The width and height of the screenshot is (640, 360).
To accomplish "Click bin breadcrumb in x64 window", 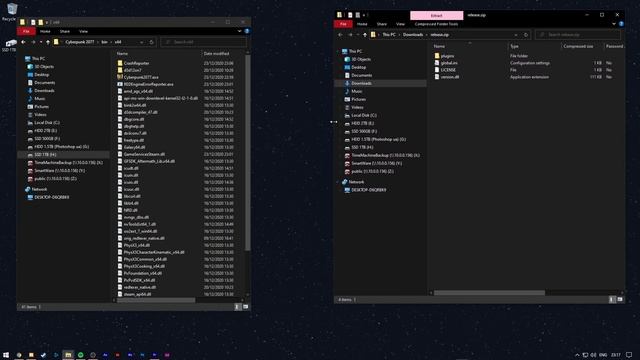I will tap(104, 42).
